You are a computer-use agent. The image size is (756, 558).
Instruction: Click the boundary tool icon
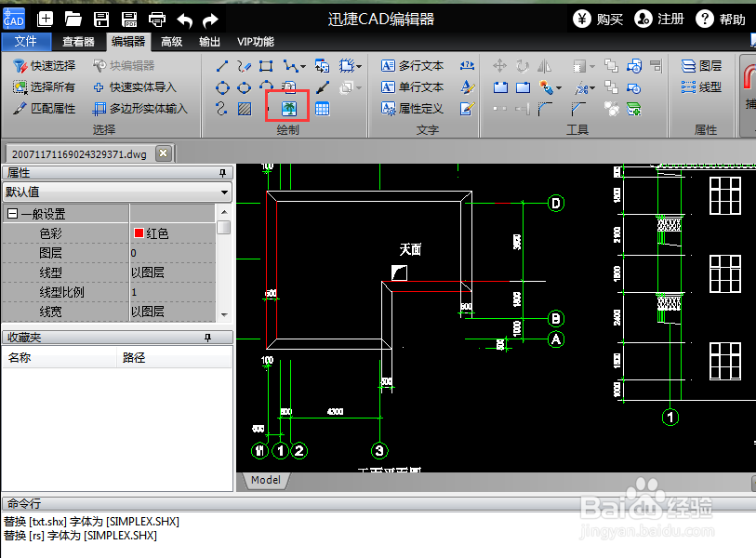(x=347, y=66)
